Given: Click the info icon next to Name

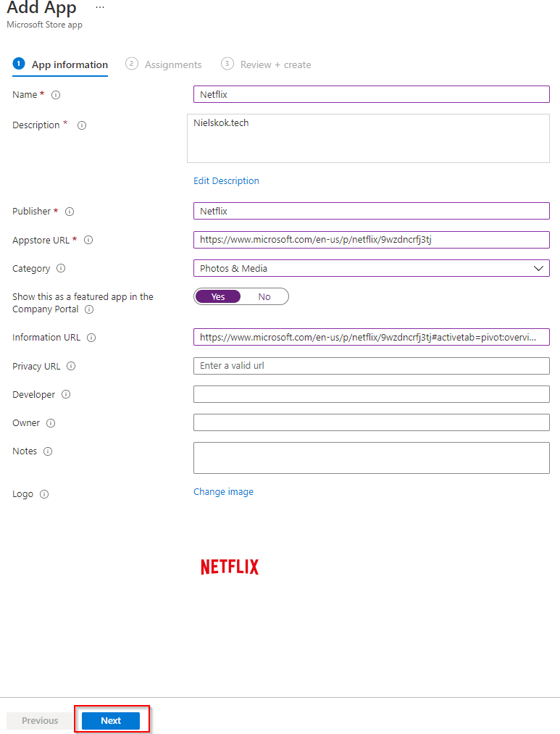Looking at the screenshot, I should point(56,95).
